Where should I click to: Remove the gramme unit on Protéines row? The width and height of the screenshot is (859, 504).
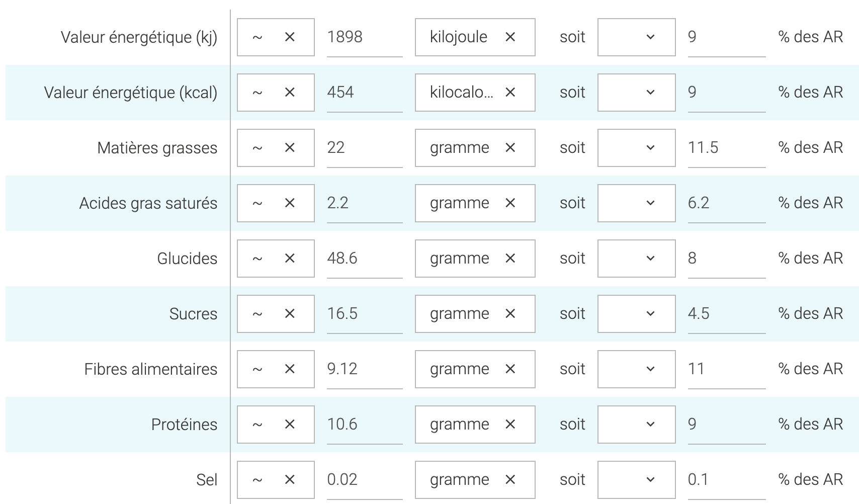[x=510, y=425]
